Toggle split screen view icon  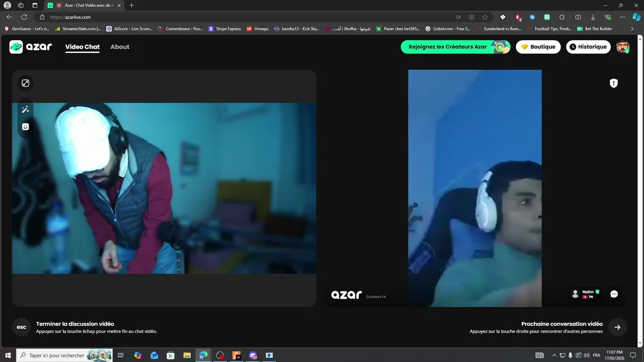[578, 17]
